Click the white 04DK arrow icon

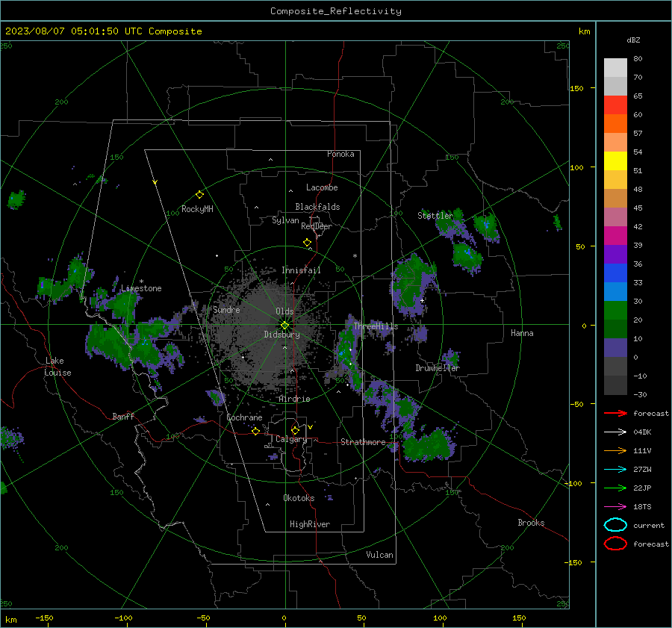click(615, 432)
